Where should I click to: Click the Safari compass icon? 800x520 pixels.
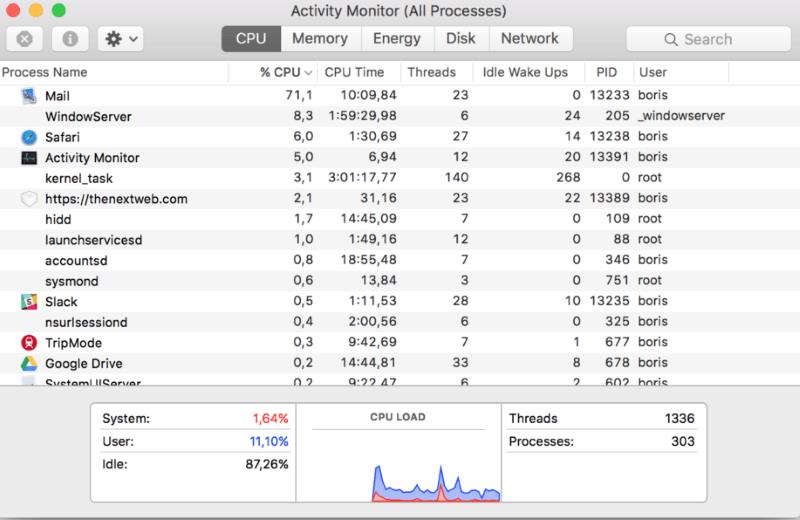coord(29,137)
